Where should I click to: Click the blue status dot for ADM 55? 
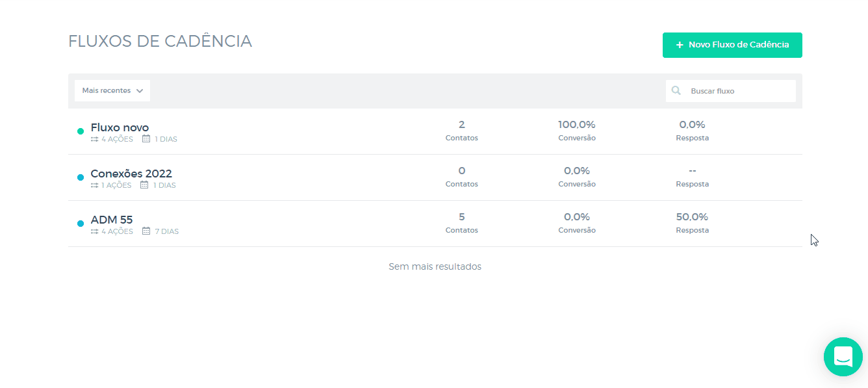(81, 224)
